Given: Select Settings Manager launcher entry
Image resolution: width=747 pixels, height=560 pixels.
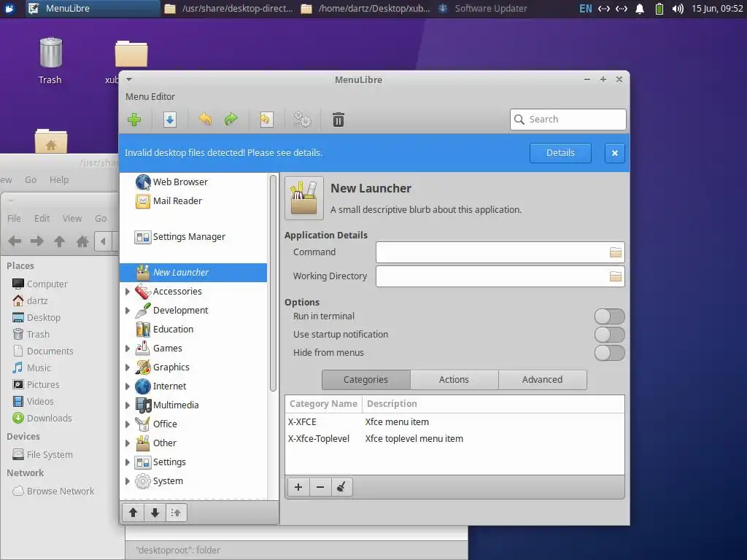Looking at the screenshot, I should (193, 237).
